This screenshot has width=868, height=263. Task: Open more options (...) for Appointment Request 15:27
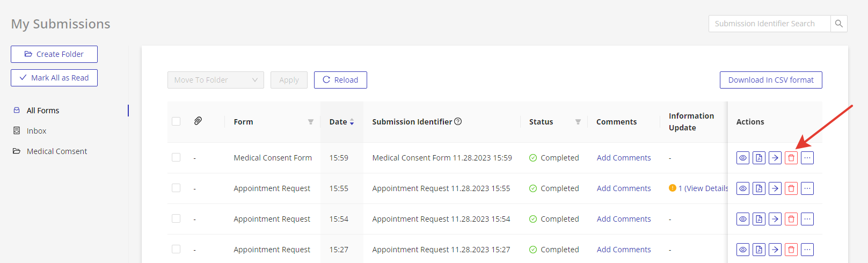[807, 250]
